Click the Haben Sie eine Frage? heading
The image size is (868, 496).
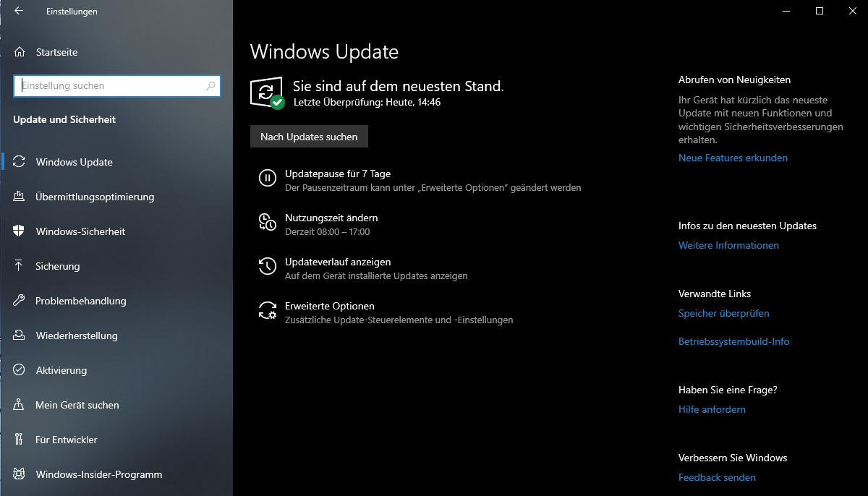pyautogui.click(x=728, y=390)
